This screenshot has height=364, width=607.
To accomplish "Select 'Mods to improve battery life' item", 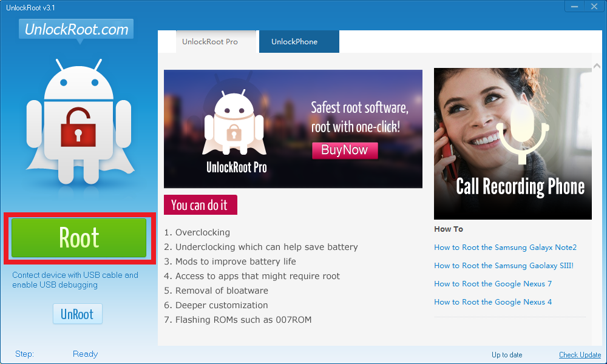I will tap(230, 261).
